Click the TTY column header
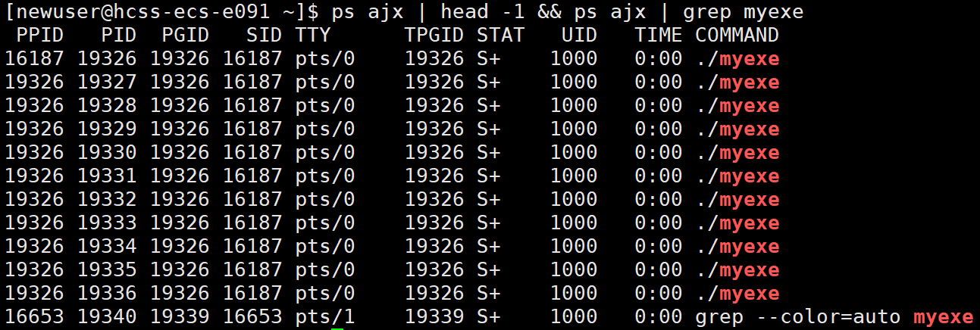Viewport: 980px width, 330px height. point(313,35)
